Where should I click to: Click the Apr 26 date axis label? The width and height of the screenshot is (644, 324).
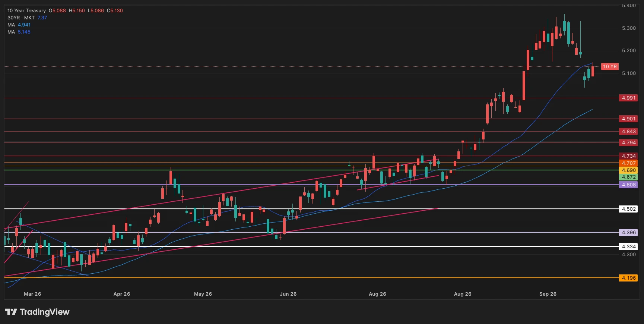click(122, 294)
